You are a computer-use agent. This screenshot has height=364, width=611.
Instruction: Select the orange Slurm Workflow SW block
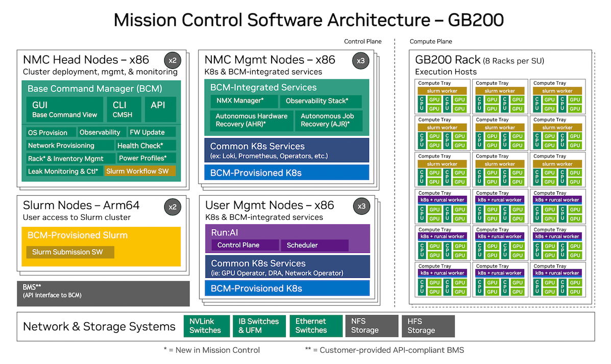(140, 171)
